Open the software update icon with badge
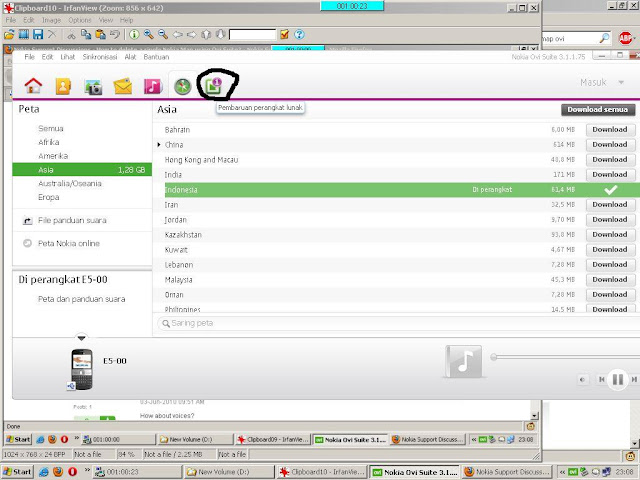The height and width of the screenshot is (480, 640). click(x=213, y=86)
